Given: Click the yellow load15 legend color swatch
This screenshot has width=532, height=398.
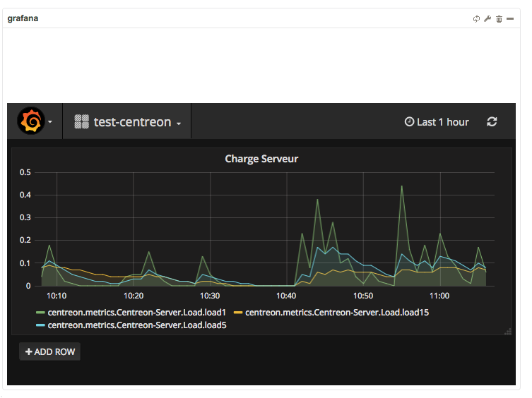Looking at the screenshot, I should 238,313.
